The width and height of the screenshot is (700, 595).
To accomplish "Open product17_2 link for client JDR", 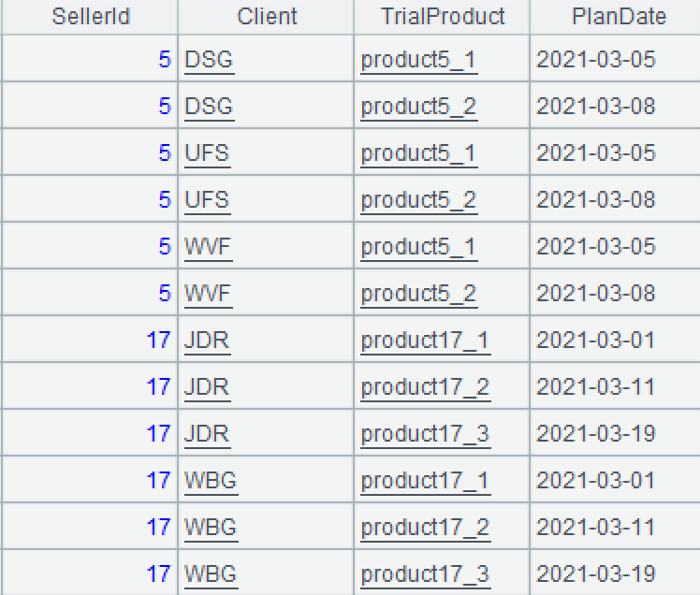I will tap(425, 387).
